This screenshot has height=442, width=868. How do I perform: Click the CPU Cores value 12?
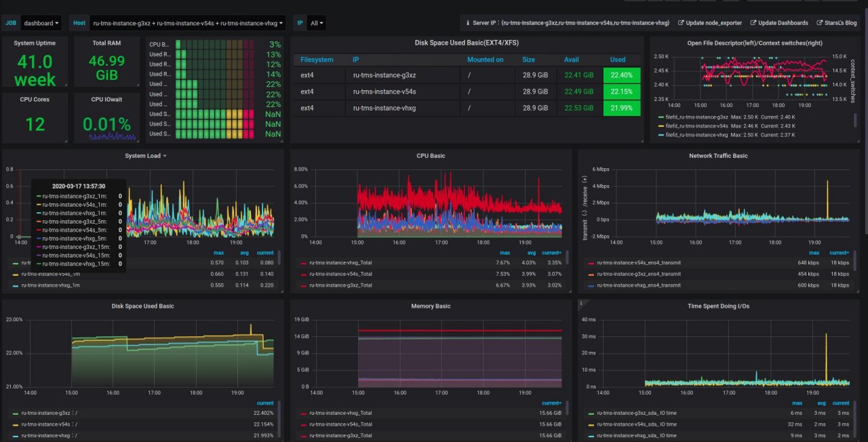[x=35, y=124]
